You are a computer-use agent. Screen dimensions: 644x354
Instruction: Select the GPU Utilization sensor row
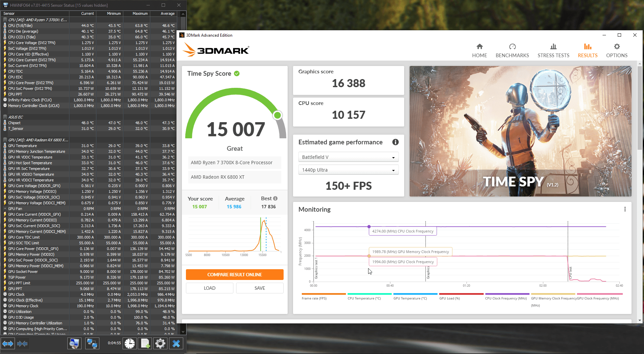point(89,312)
